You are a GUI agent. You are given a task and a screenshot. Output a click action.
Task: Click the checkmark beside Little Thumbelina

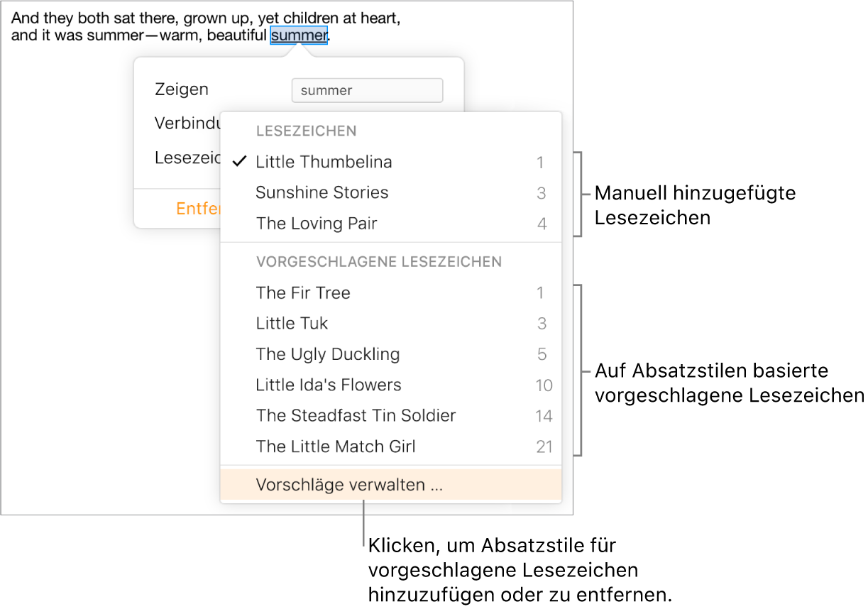[x=240, y=162]
